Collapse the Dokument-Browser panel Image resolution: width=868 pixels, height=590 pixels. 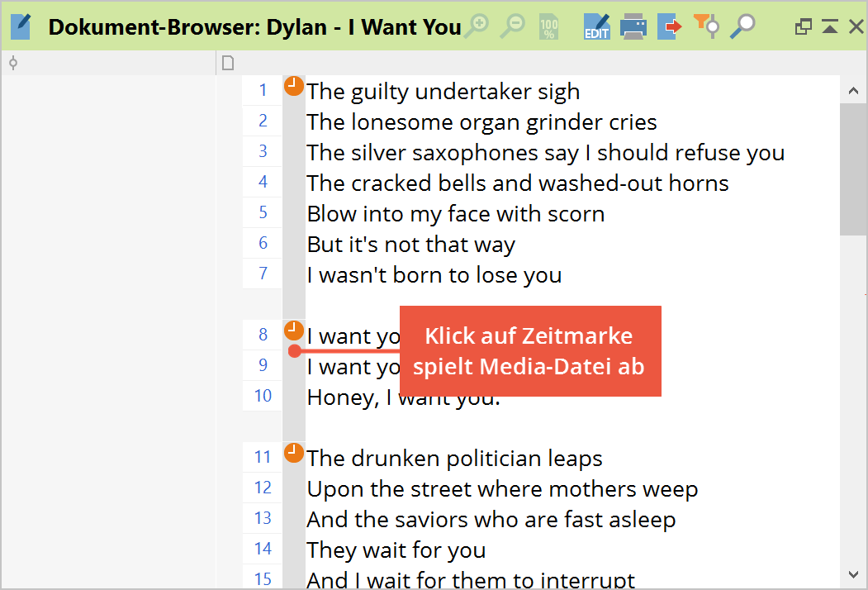pos(829,26)
